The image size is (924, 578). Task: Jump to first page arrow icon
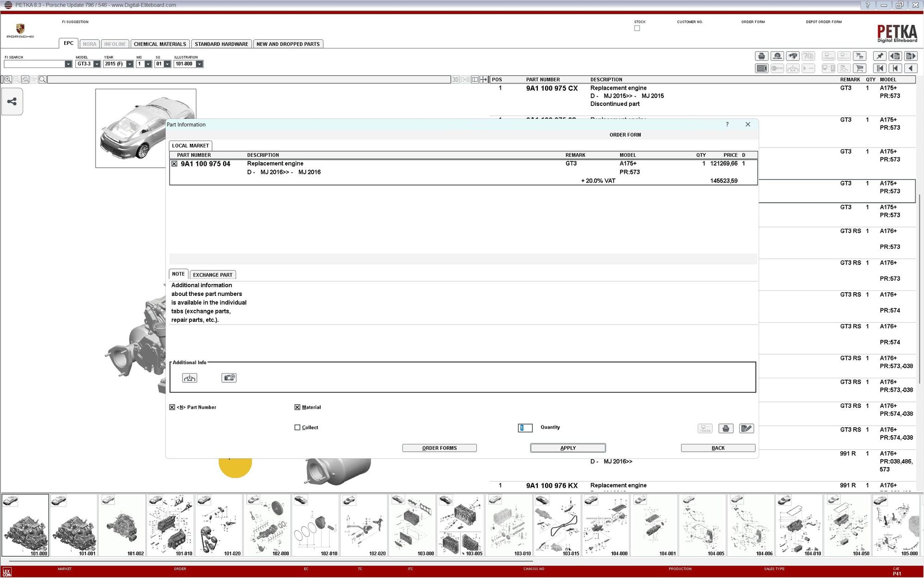pos(880,68)
